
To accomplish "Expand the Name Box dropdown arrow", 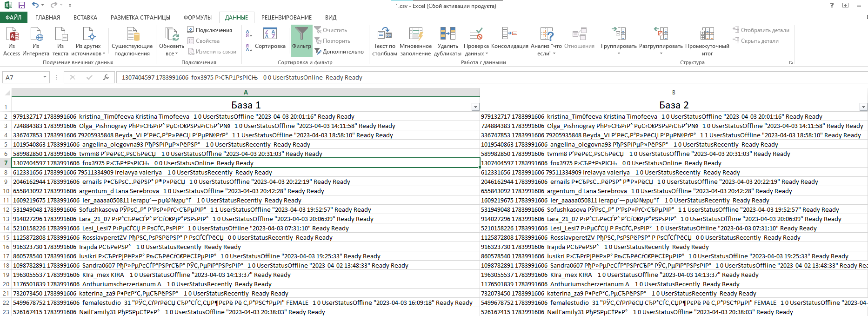I will [45, 77].
